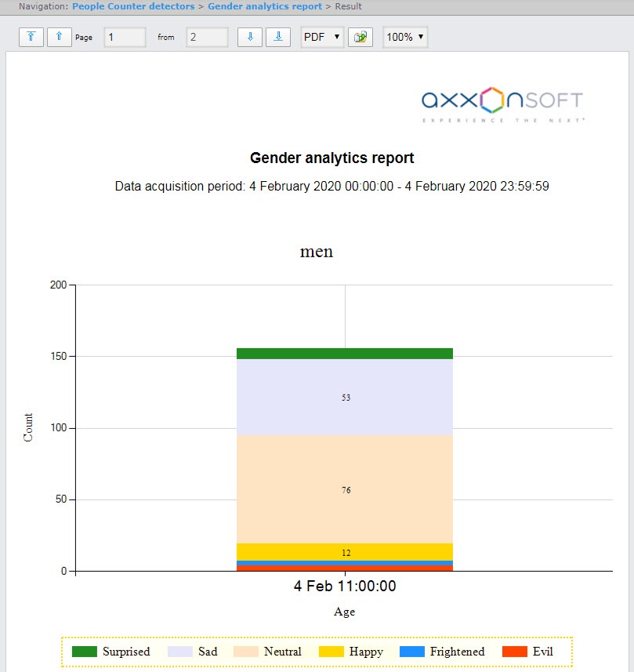This screenshot has height=672, width=634.
Task: Click the yellow Happy legend swatch
Action: point(331,652)
